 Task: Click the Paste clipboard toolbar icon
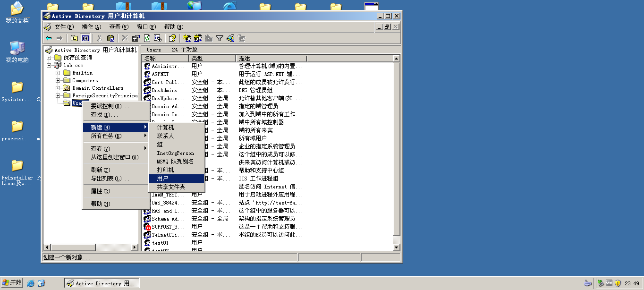tap(110, 38)
